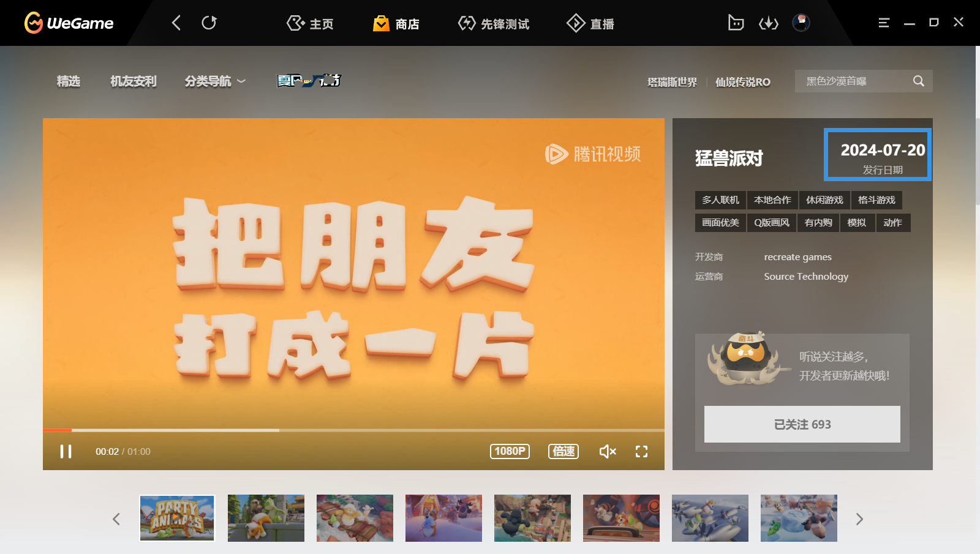Click the 多人联机 tag
Screen dimensions: 980x554
click(x=720, y=200)
